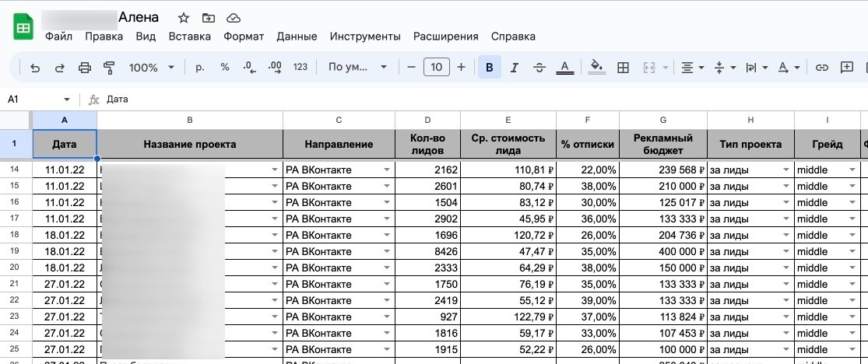Open the Вставка menu
868x364 pixels.
pyautogui.click(x=190, y=37)
